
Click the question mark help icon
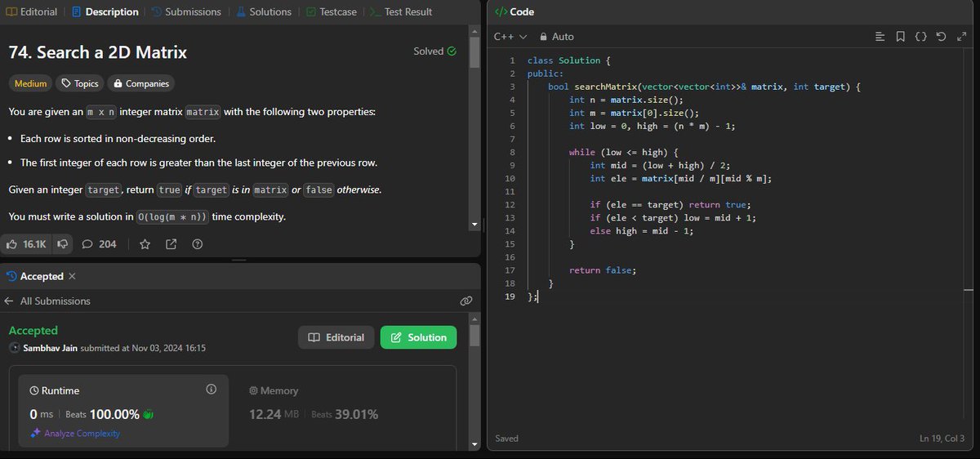197,244
